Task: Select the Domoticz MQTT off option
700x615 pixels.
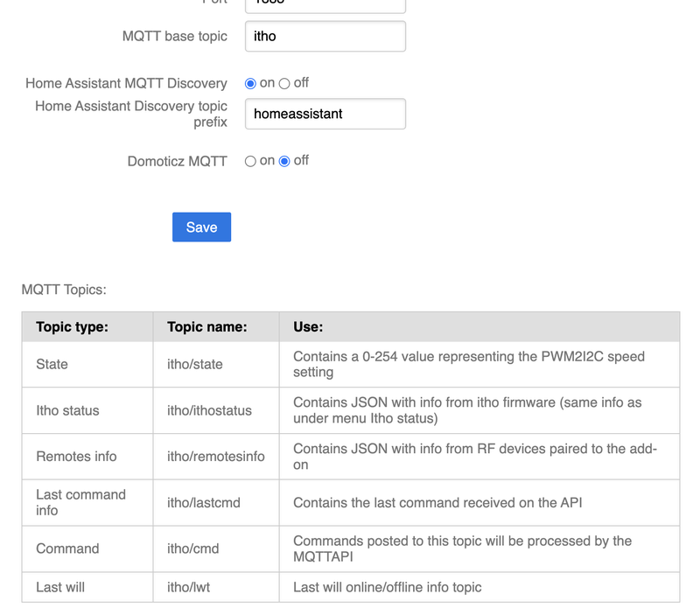Action: point(284,161)
